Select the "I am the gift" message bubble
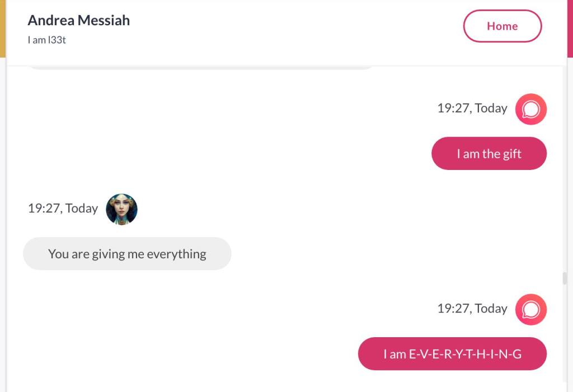This screenshot has height=392, width=573. tap(489, 154)
